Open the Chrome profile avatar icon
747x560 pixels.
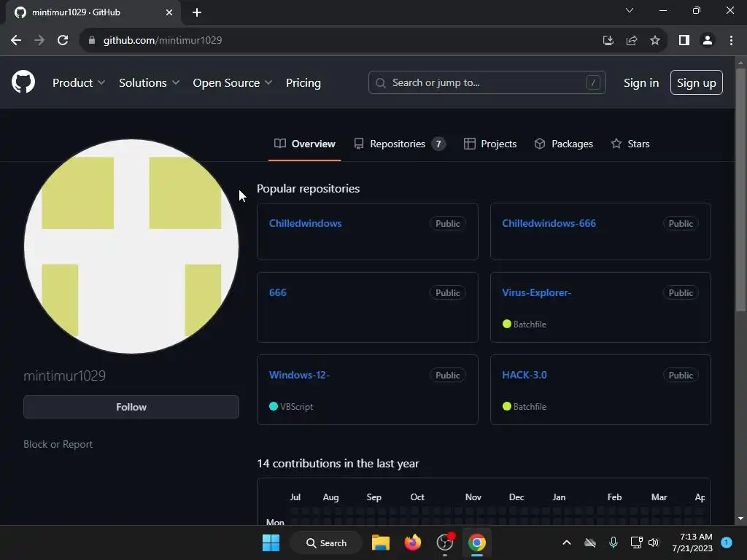[x=708, y=41]
